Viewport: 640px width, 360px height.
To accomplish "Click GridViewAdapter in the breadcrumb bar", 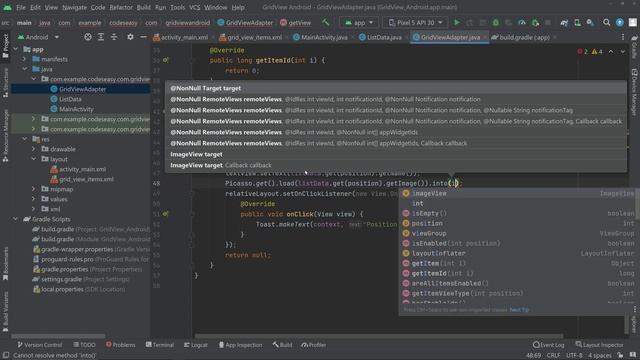I will point(245,23).
